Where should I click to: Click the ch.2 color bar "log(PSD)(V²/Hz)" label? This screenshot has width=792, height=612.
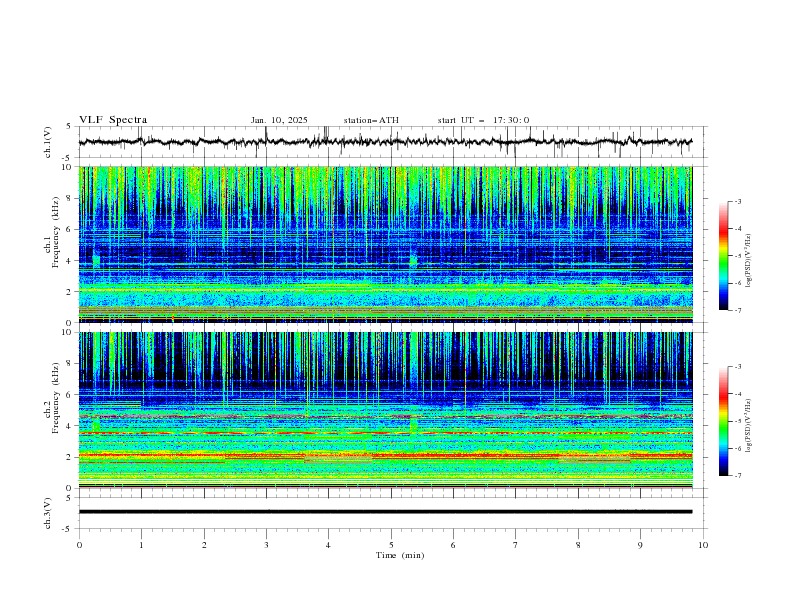(x=749, y=426)
